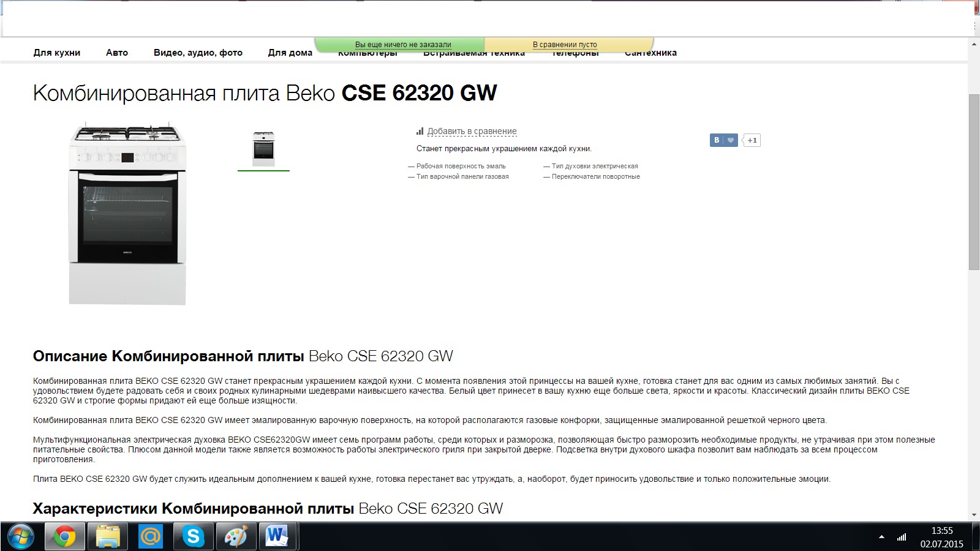Click the network signal tray icon
This screenshot has width=980, height=551.
point(902,537)
